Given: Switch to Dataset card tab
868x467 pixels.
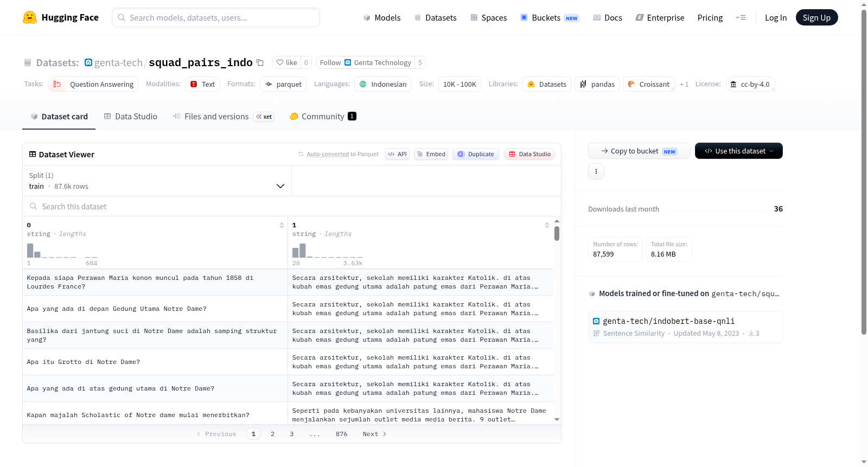Looking at the screenshot, I should (59, 116).
